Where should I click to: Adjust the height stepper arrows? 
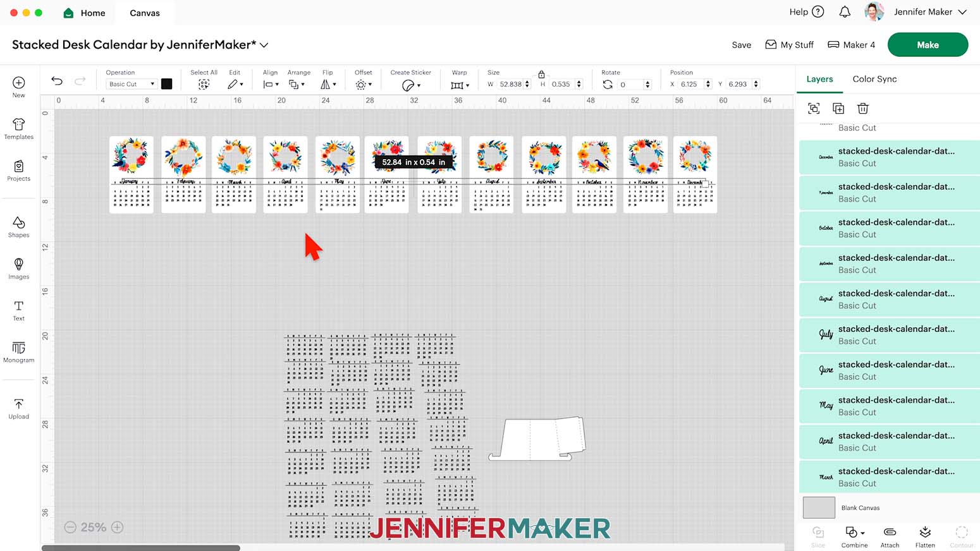pyautogui.click(x=579, y=84)
